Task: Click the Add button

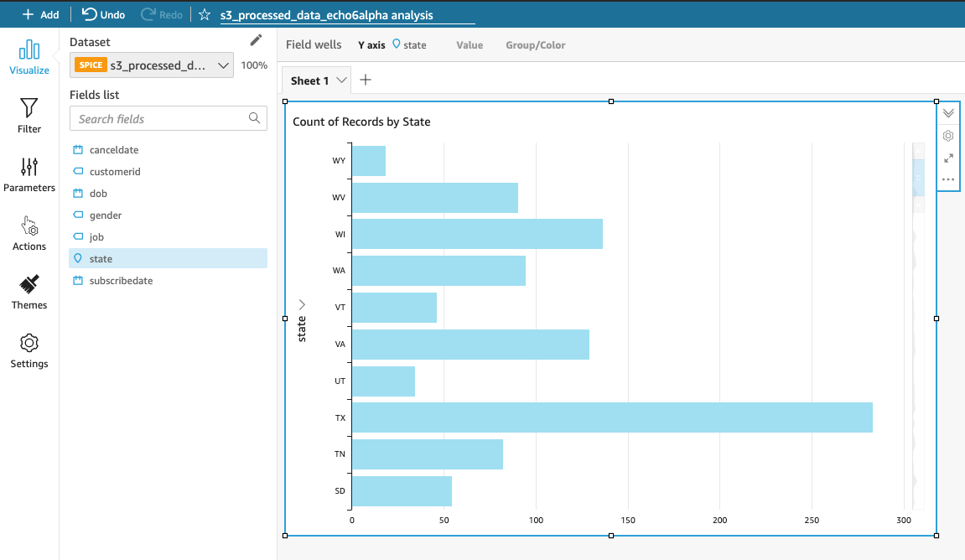Action: [40, 15]
